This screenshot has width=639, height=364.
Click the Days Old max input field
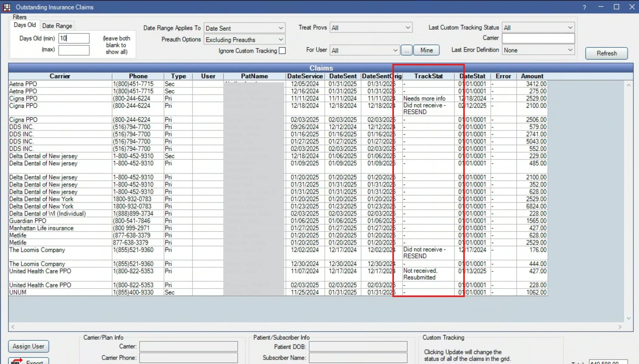point(74,50)
